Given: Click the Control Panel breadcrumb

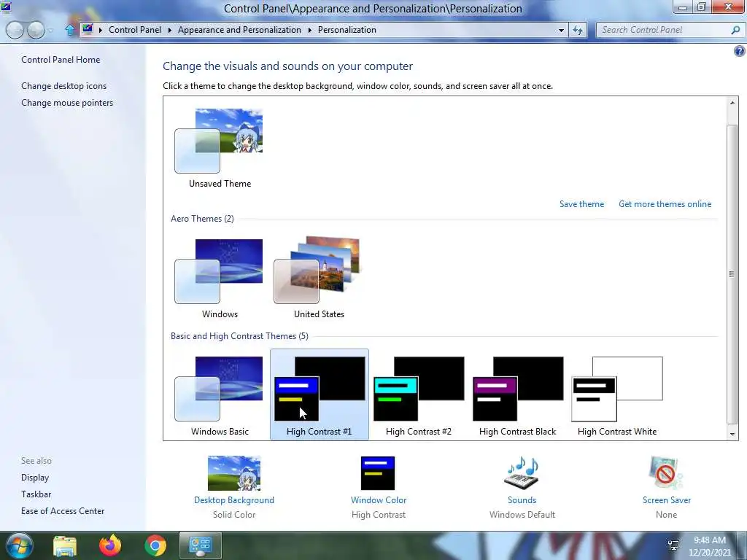Looking at the screenshot, I should pyautogui.click(x=135, y=29).
